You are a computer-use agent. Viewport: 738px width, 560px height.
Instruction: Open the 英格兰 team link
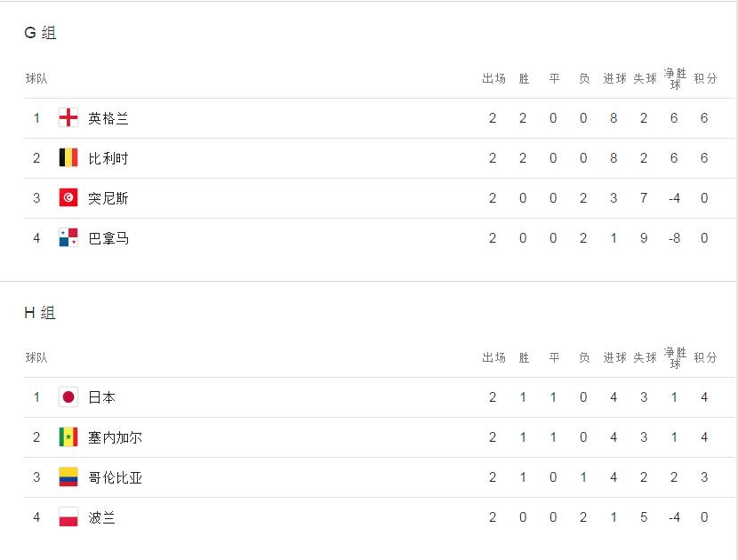pos(108,118)
